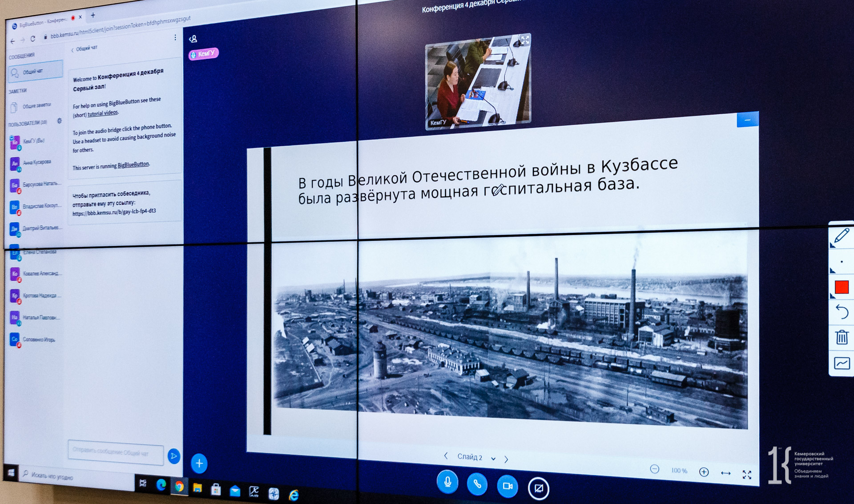The width and height of the screenshot is (854, 504).
Task: Toggle webcam sharing button
Action: [x=508, y=486]
